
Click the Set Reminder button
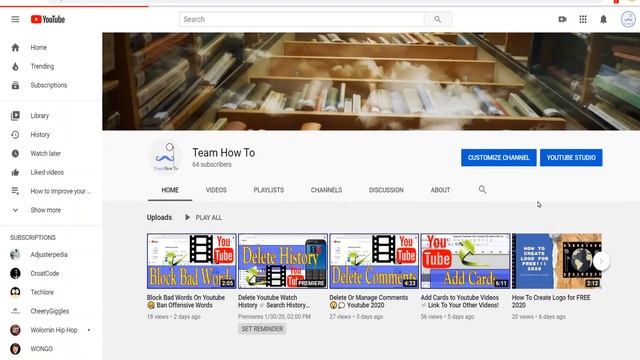262,329
